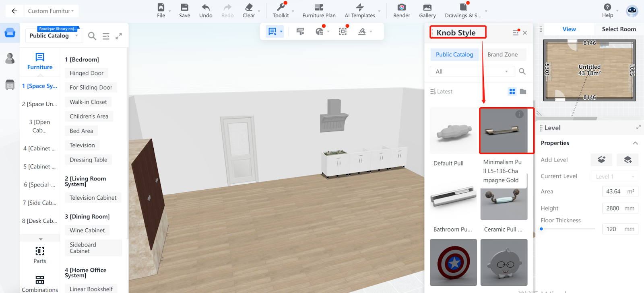This screenshot has width=644, height=293.
Task: Open the palette tool in floating toolbar
Action: pos(320,31)
